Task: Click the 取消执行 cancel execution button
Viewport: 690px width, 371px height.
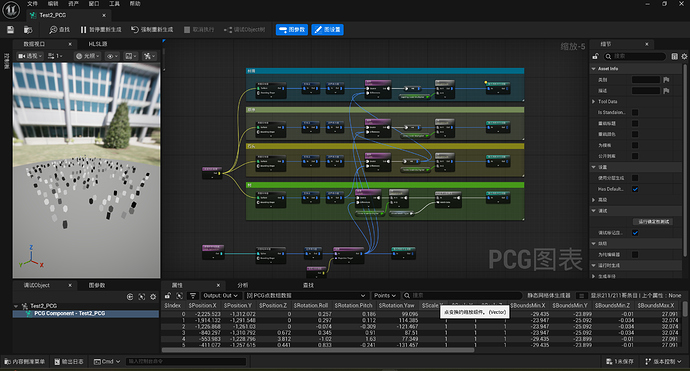Action: (199, 29)
